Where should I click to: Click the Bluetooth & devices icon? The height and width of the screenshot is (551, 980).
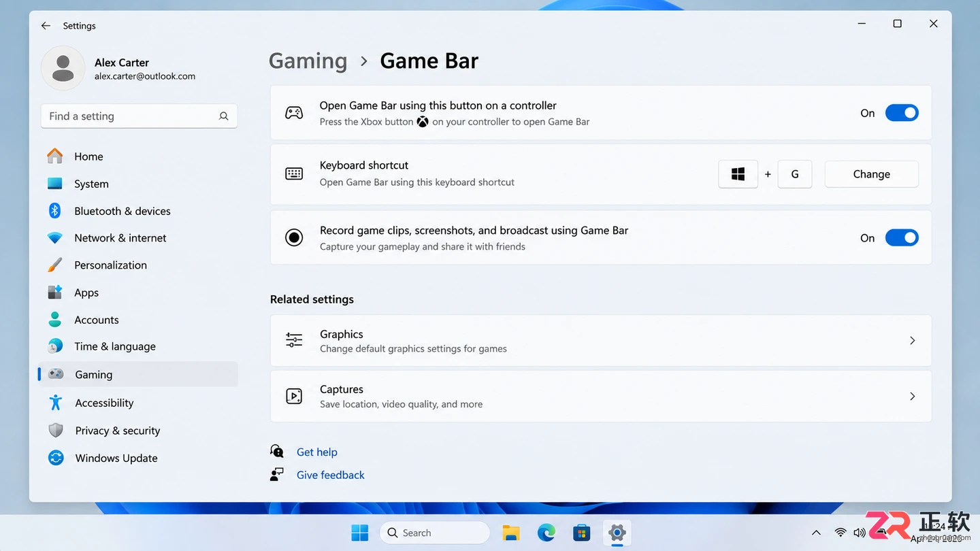coord(55,211)
